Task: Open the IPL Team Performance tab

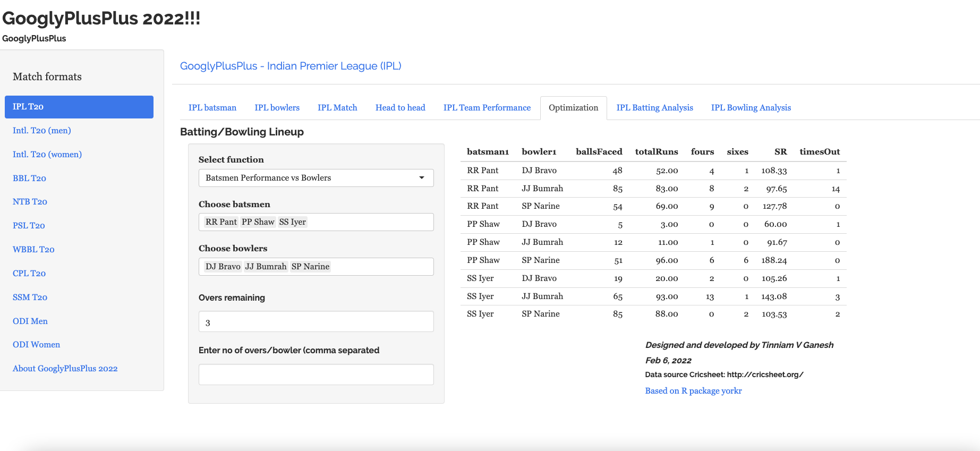Action: click(x=487, y=108)
